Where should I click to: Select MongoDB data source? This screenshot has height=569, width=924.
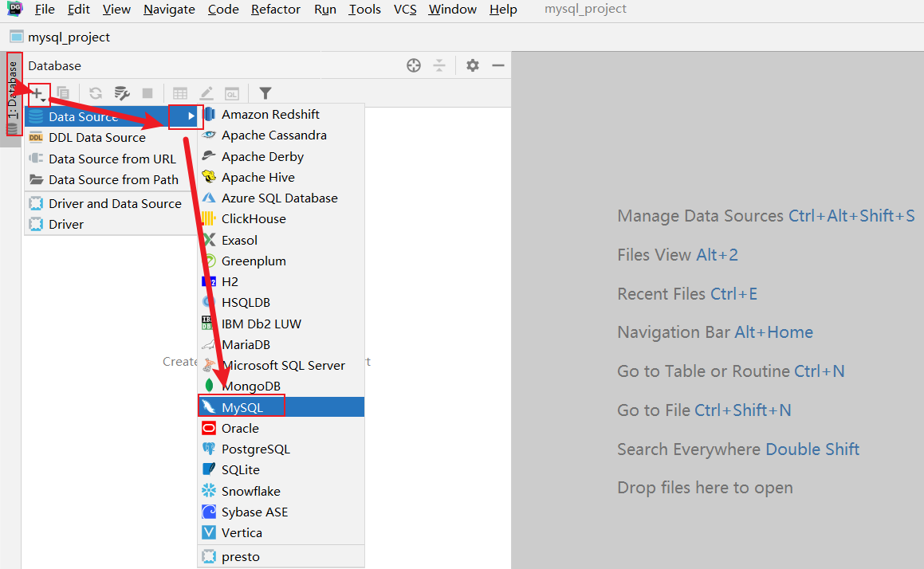pos(281,387)
